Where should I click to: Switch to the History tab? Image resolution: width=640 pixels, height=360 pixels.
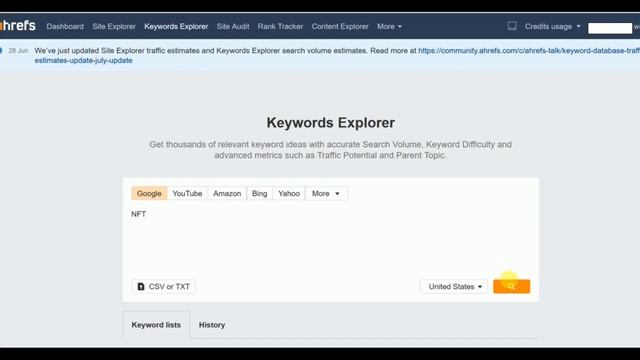(x=212, y=325)
